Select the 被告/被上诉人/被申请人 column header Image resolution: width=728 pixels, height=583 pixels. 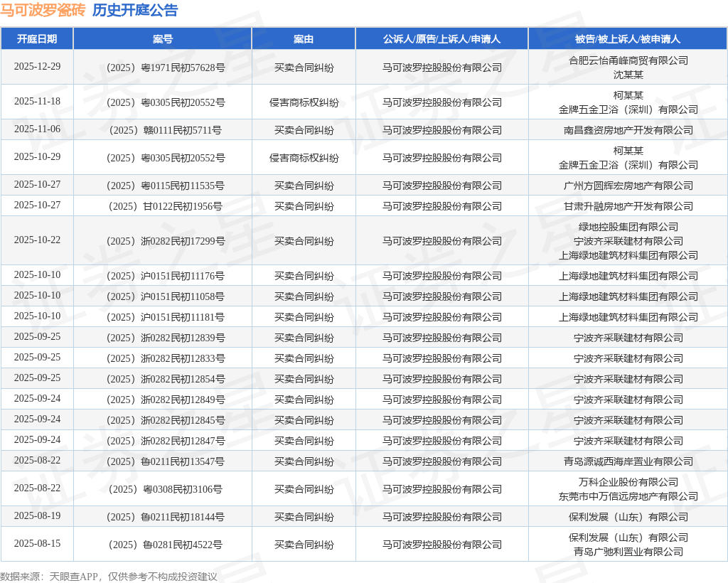click(628, 39)
